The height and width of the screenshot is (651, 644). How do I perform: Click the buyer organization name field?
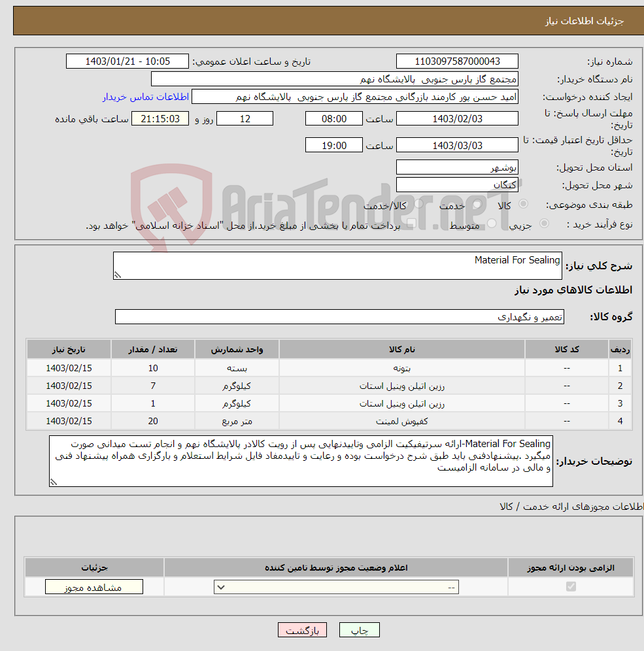tap(335, 79)
